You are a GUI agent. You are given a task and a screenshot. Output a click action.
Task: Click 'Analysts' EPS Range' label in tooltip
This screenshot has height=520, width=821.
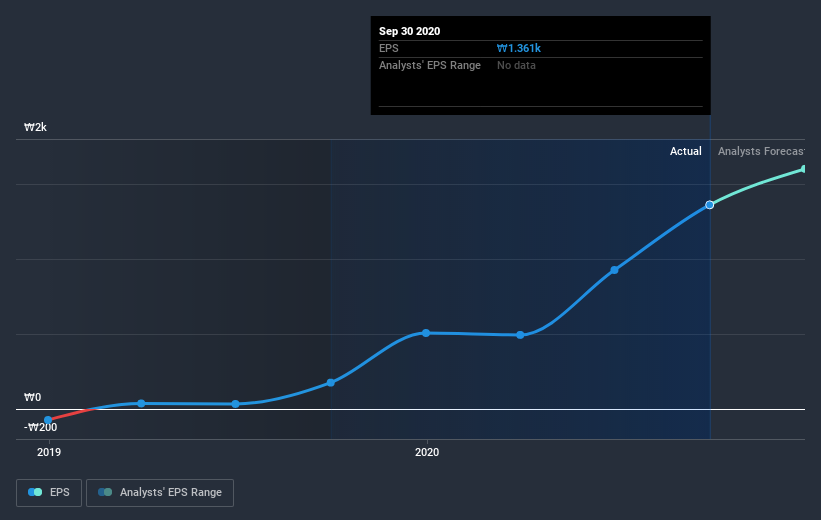[x=430, y=65]
